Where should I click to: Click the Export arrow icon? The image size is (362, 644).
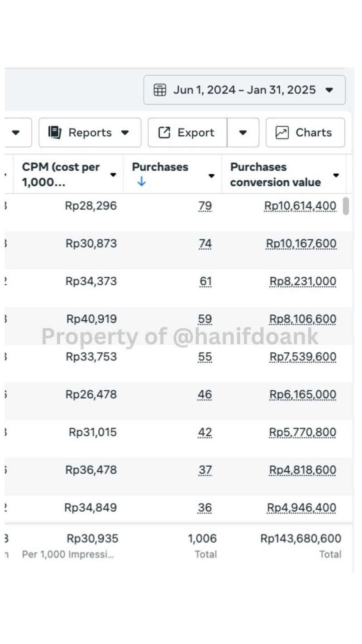click(164, 132)
